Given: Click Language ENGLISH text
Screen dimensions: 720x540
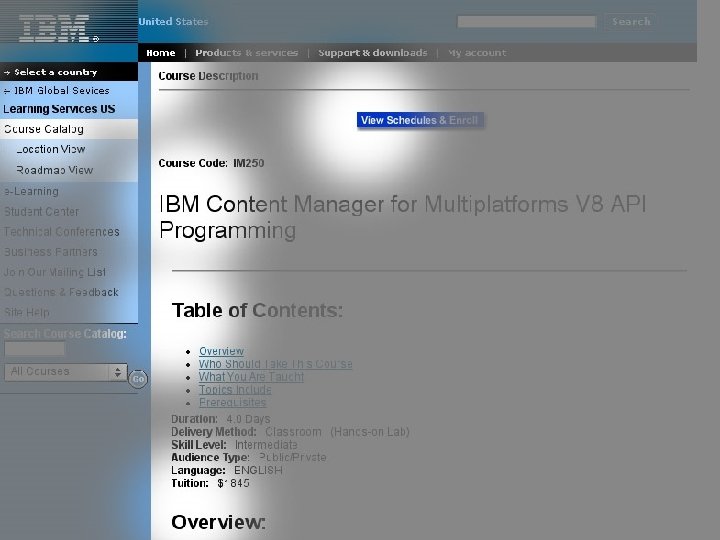Looking at the screenshot, I should [227, 470].
